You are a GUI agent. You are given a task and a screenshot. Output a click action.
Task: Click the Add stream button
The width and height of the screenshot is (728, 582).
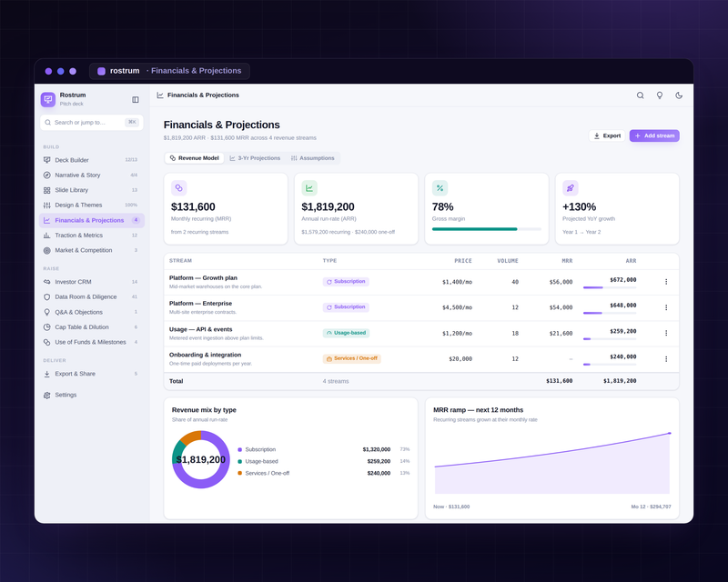click(654, 135)
